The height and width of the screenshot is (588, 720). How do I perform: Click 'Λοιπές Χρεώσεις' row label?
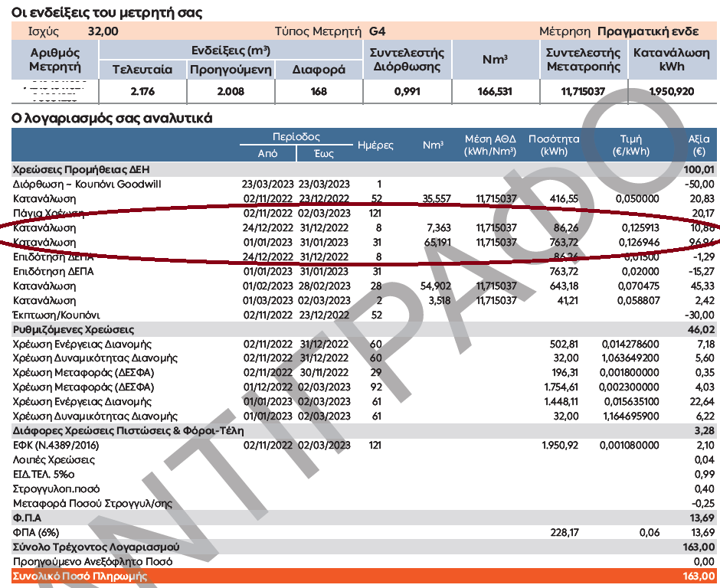(54, 460)
